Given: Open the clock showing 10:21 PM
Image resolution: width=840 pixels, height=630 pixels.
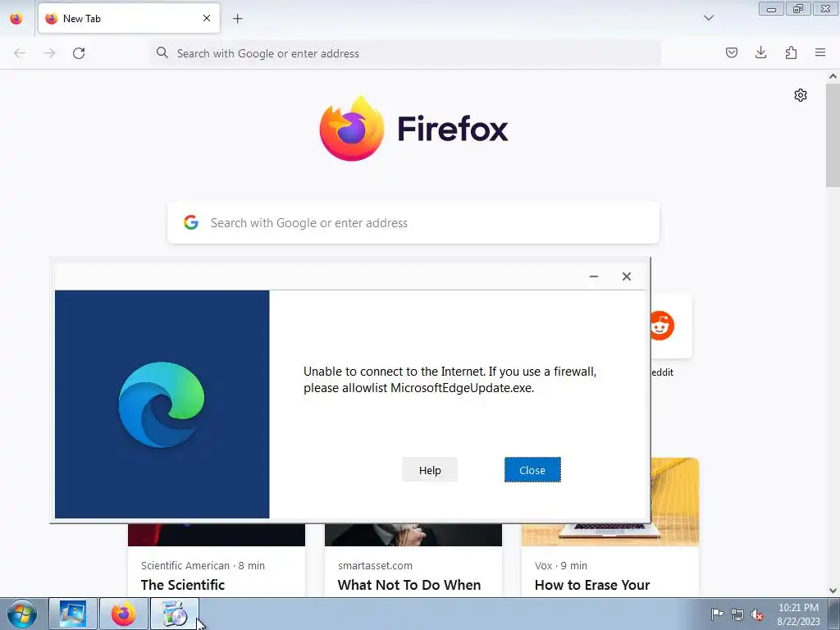Looking at the screenshot, I should click(798, 614).
